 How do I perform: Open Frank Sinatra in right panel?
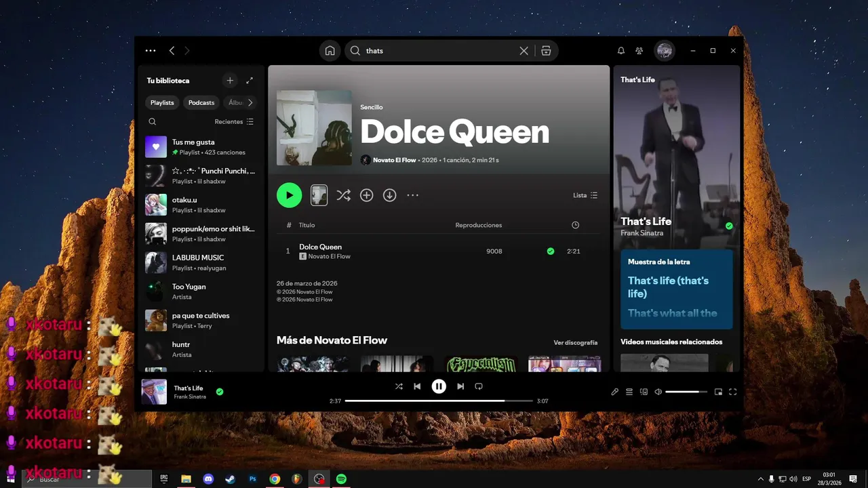point(642,233)
